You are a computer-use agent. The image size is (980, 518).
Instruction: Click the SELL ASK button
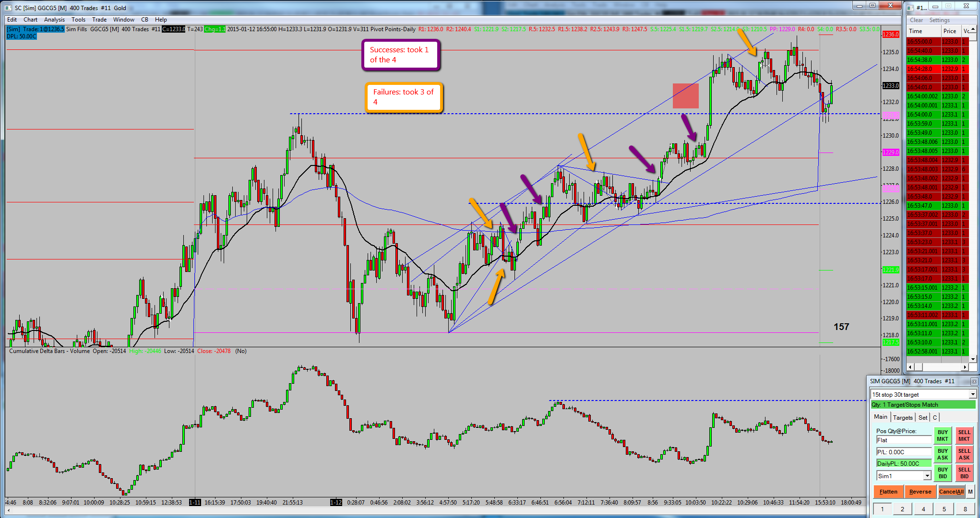[x=964, y=454]
